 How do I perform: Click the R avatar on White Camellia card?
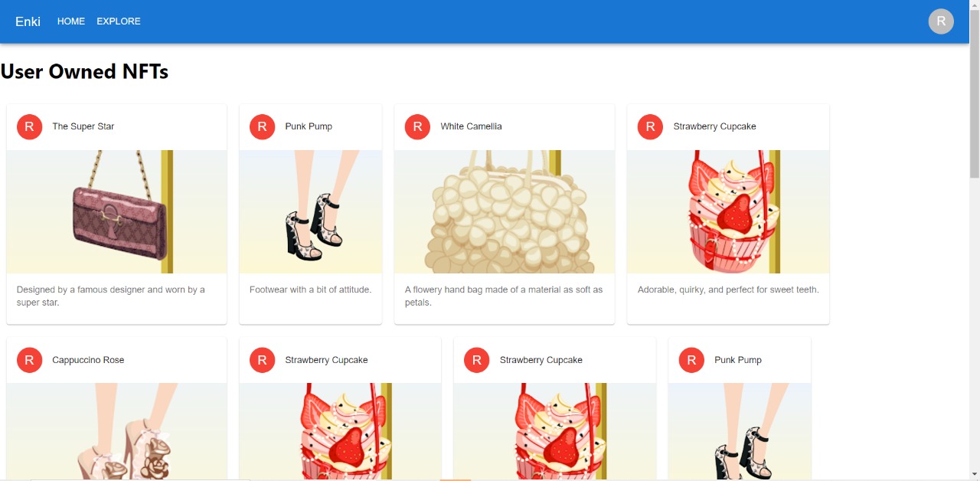[417, 127]
